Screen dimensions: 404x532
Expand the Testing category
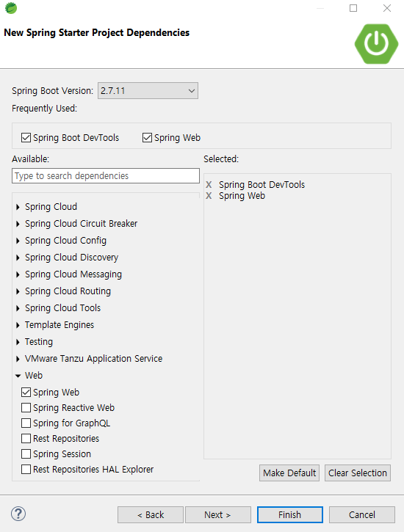click(18, 342)
